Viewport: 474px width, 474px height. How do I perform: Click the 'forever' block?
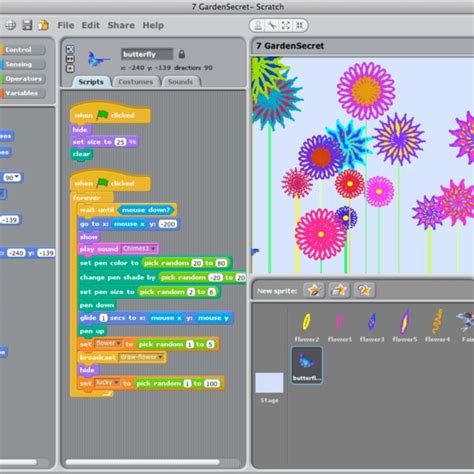(x=86, y=198)
